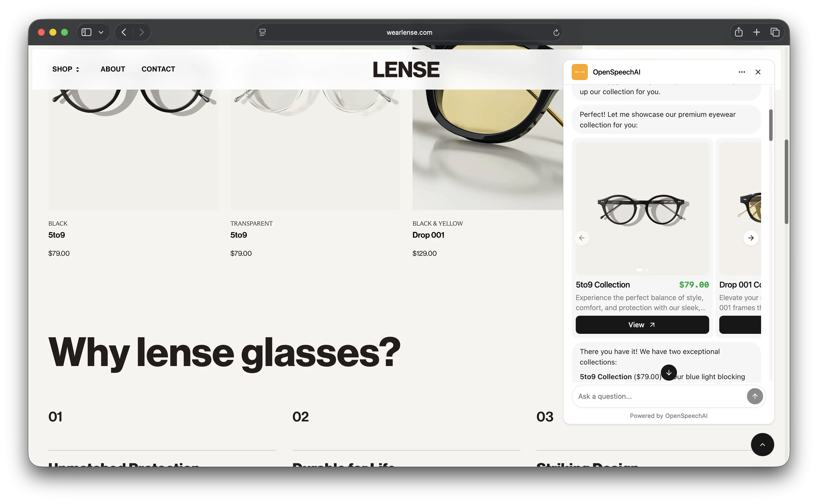The image size is (818, 504).
Task: Close the OpenSpeechAI chat widget
Action: [758, 72]
